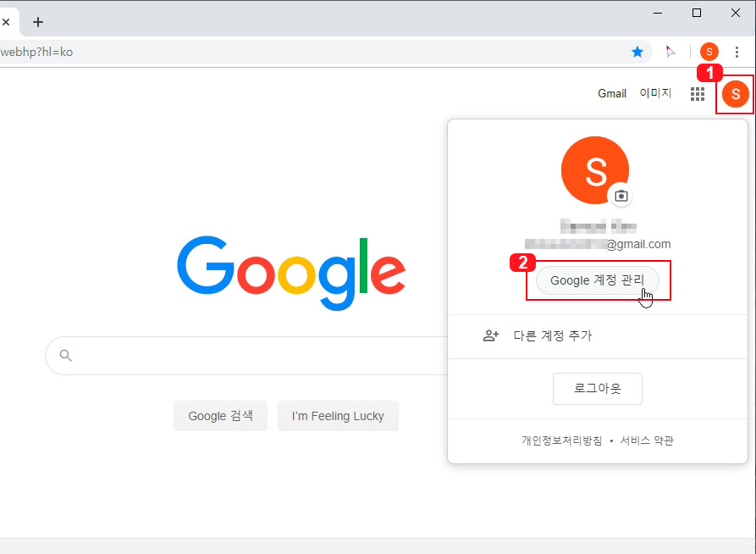The image size is (756, 554).
Task: Close the current browser tab
Action: point(6,22)
